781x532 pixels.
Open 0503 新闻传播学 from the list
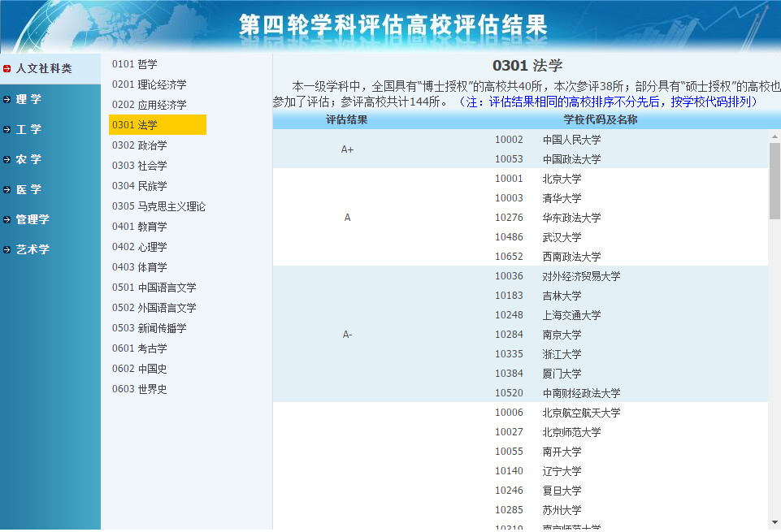coord(148,327)
